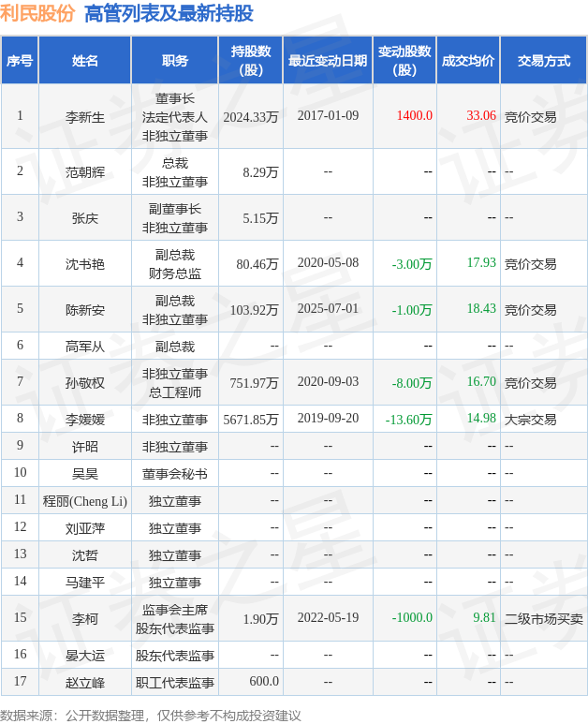588x724 pixels.
Task: Click the name 晏大运
Action: point(85,656)
